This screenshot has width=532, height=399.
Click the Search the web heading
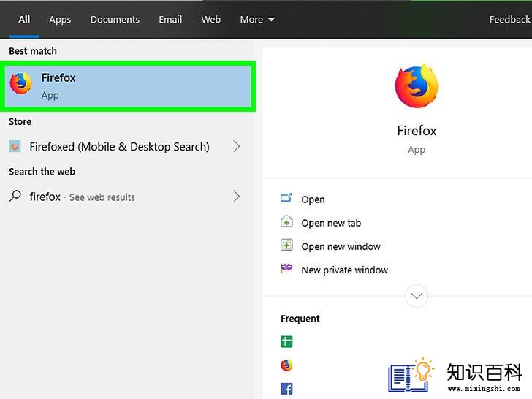pyautogui.click(x=42, y=172)
